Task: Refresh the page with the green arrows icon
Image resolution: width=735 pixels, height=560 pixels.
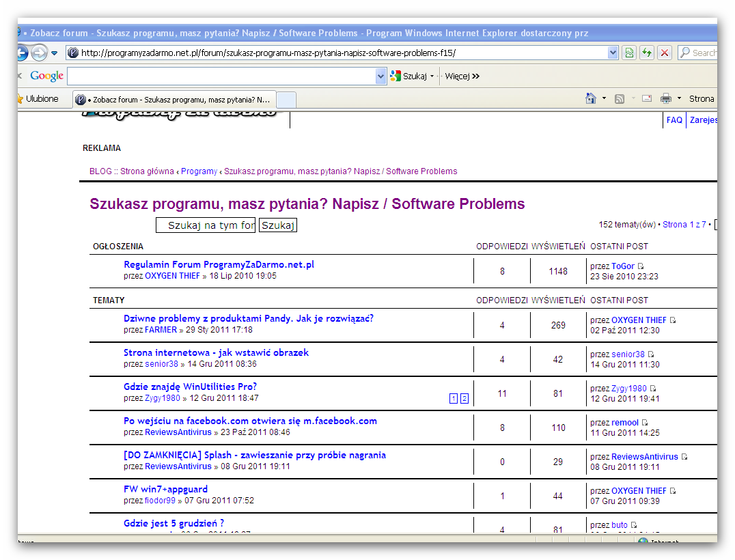Action: click(647, 53)
